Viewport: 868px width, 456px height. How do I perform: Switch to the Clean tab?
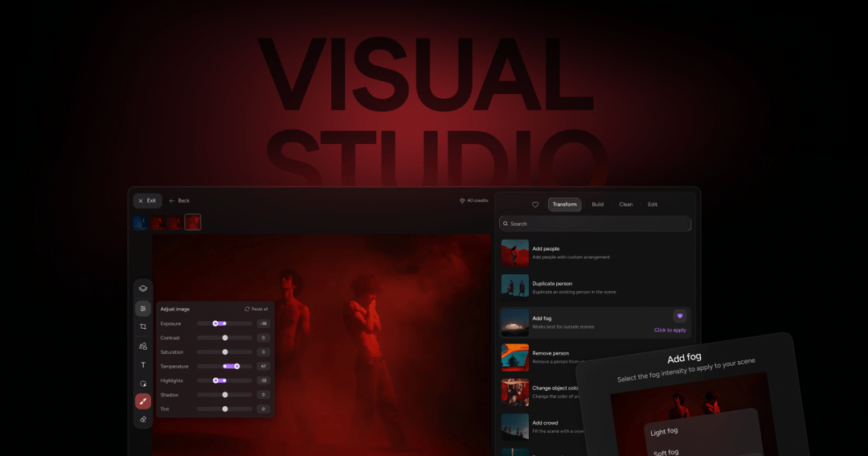click(626, 204)
